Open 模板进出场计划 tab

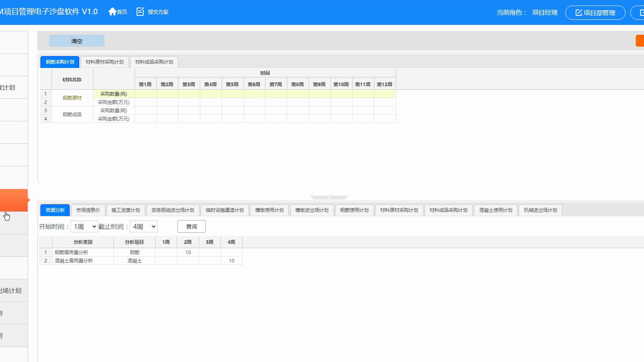(x=312, y=210)
